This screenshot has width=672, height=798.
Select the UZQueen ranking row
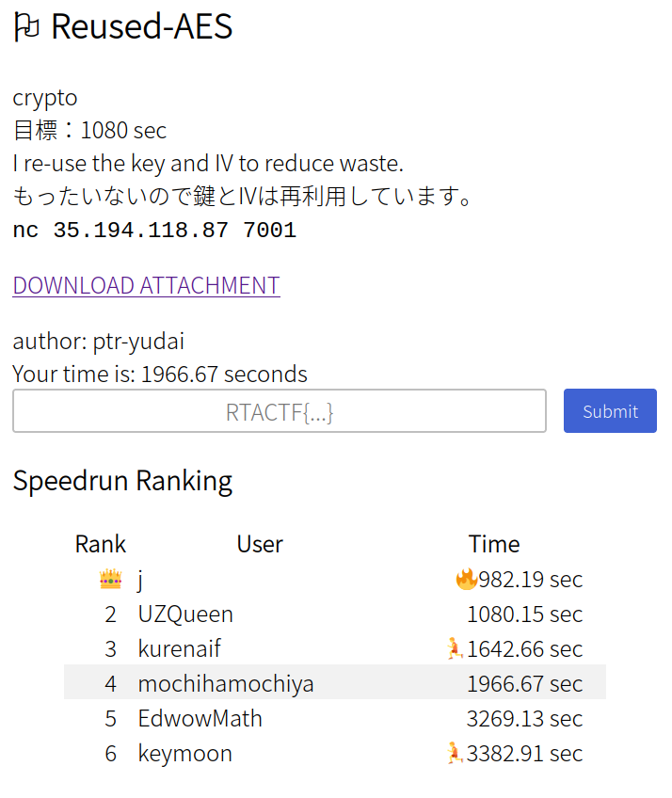tap(335, 614)
